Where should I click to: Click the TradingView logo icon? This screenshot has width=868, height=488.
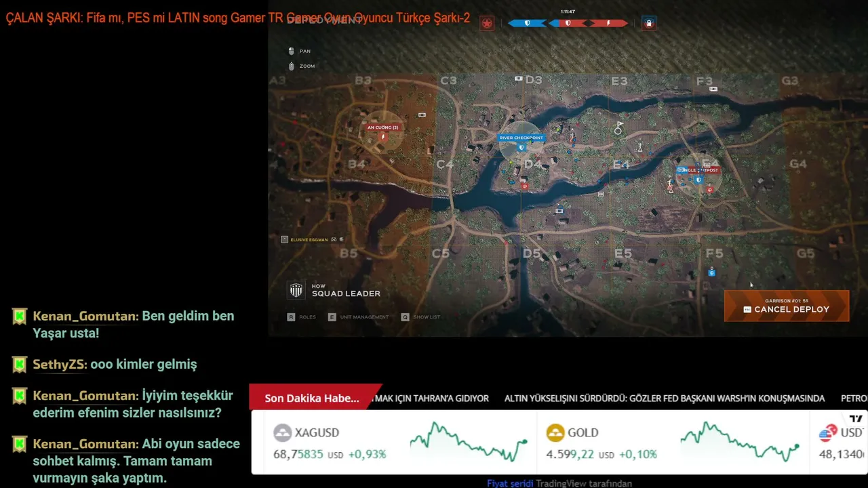pyautogui.click(x=856, y=419)
